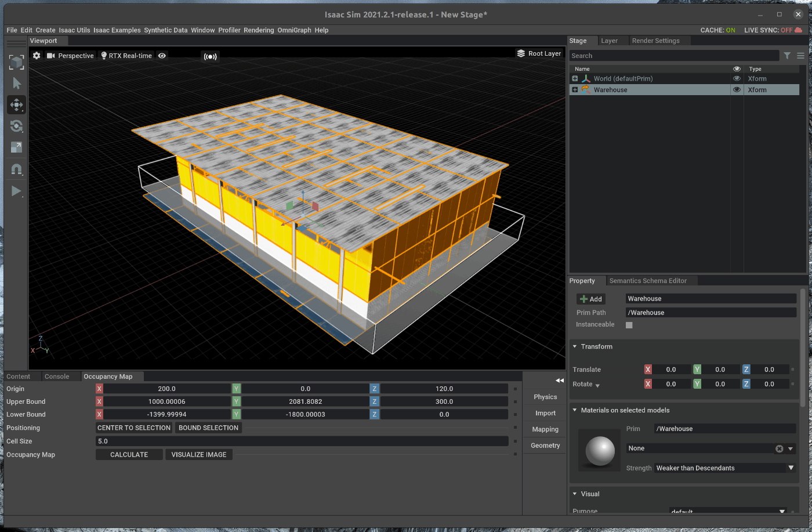Screen dimensions: 812x532
Task: Open viewport settings gear
Action: (x=37, y=56)
